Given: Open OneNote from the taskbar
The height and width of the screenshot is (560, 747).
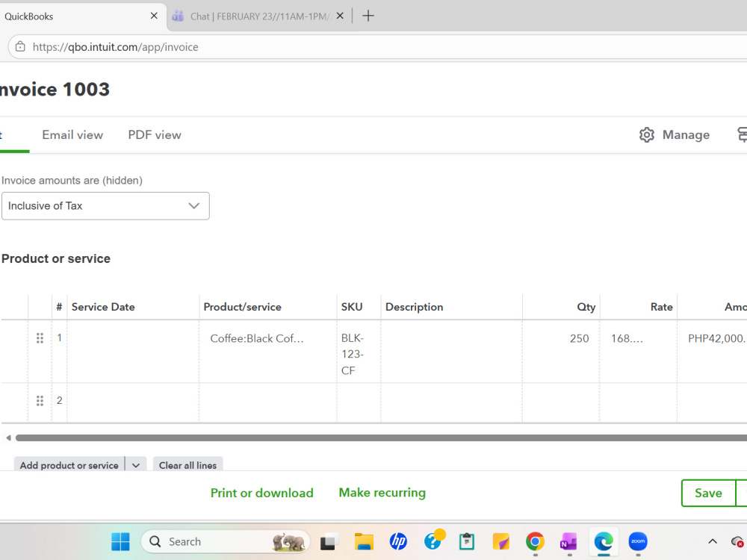Looking at the screenshot, I should click(x=568, y=541).
